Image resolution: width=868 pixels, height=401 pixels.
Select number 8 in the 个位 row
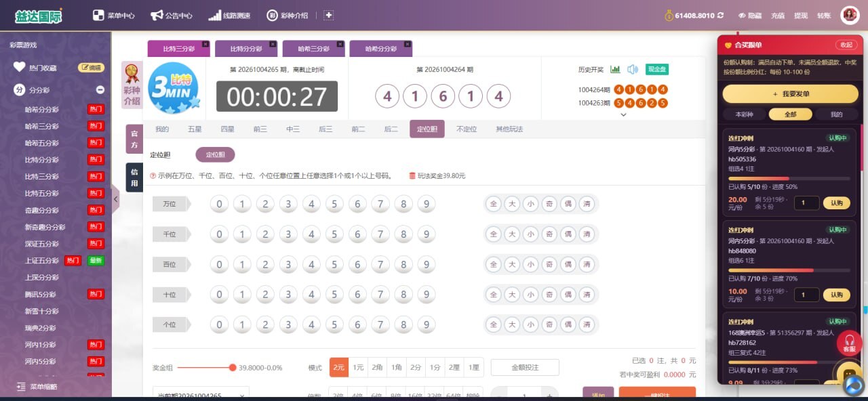pyautogui.click(x=403, y=324)
